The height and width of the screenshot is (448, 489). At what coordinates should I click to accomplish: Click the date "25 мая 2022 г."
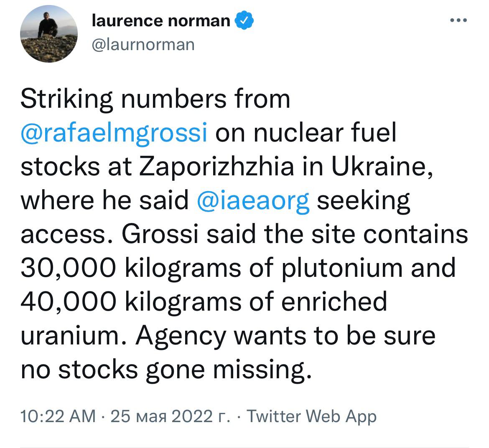(170, 416)
